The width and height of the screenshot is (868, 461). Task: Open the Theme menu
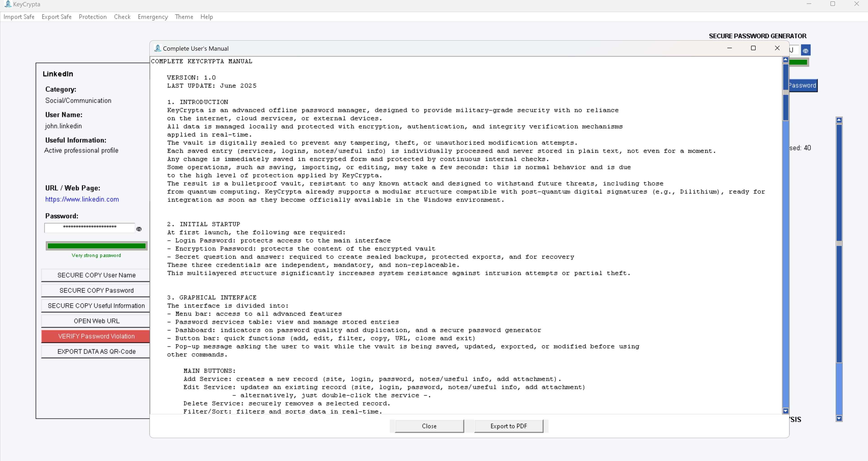coord(184,17)
